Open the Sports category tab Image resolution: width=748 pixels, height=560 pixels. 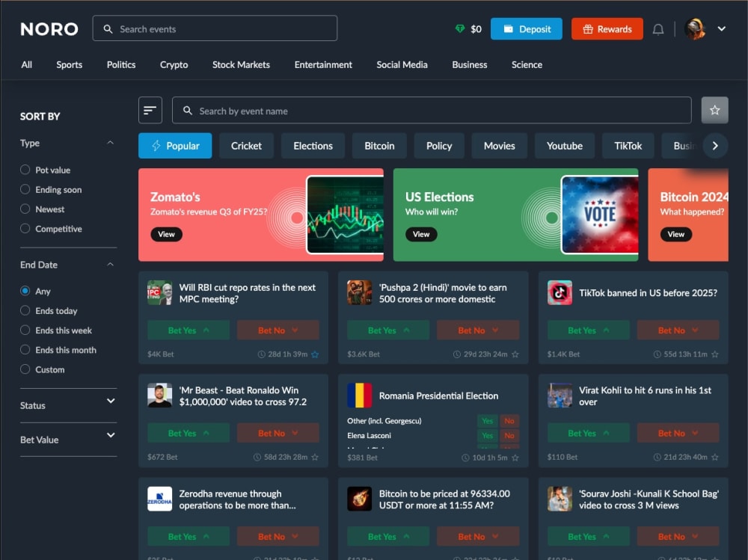click(x=69, y=64)
